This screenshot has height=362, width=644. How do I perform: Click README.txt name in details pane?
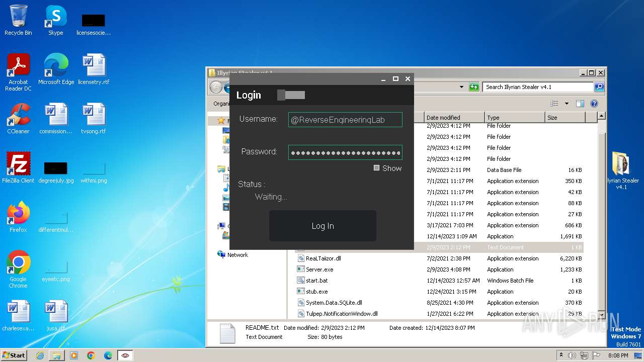click(x=262, y=328)
